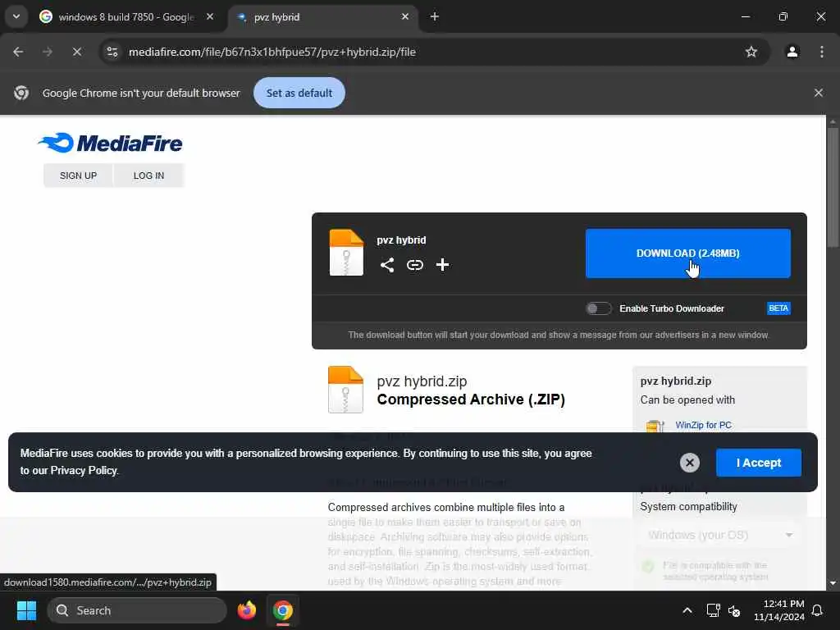Click the MediaFire logo
The width and height of the screenshot is (840, 630).
coord(110,143)
